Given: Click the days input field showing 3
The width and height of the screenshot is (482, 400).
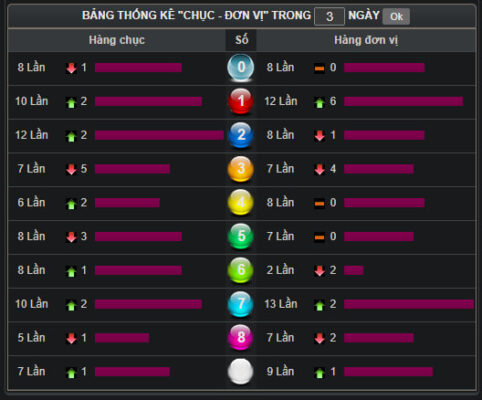Looking at the screenshot, I should 329,16.
